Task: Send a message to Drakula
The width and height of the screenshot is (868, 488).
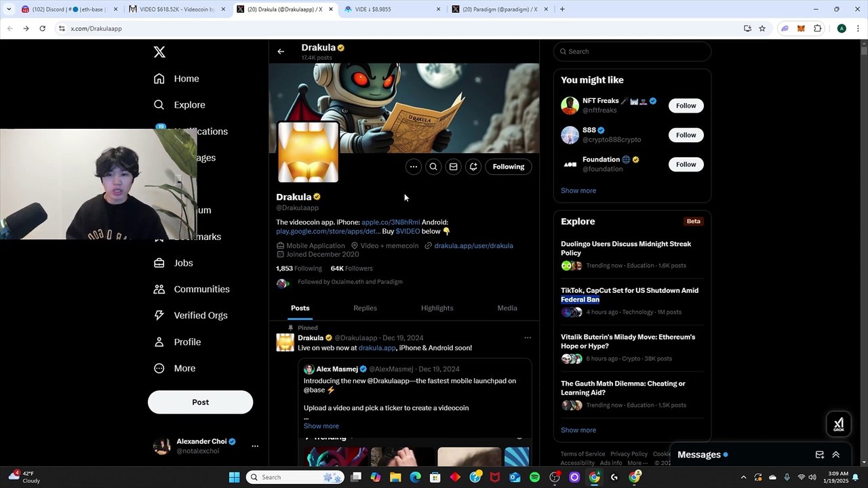Action: pyautogui.click(x=454, y=167)
